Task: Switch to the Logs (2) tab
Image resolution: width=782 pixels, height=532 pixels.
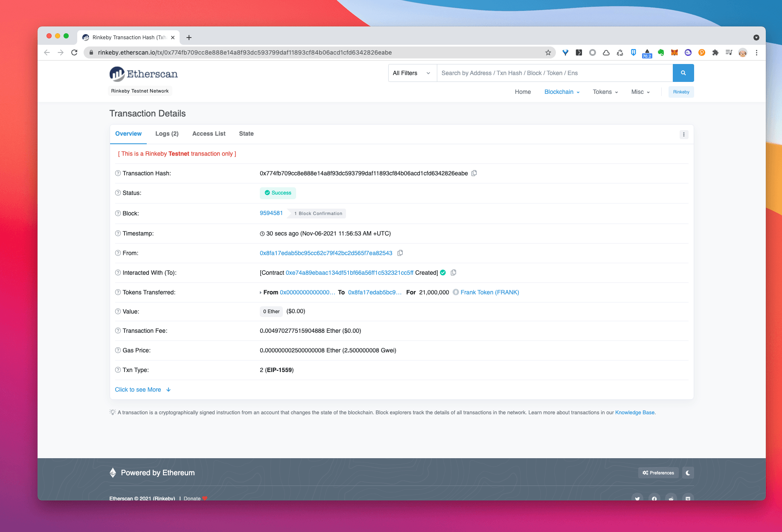Action: pyautogui.click(x=167, y=134)
